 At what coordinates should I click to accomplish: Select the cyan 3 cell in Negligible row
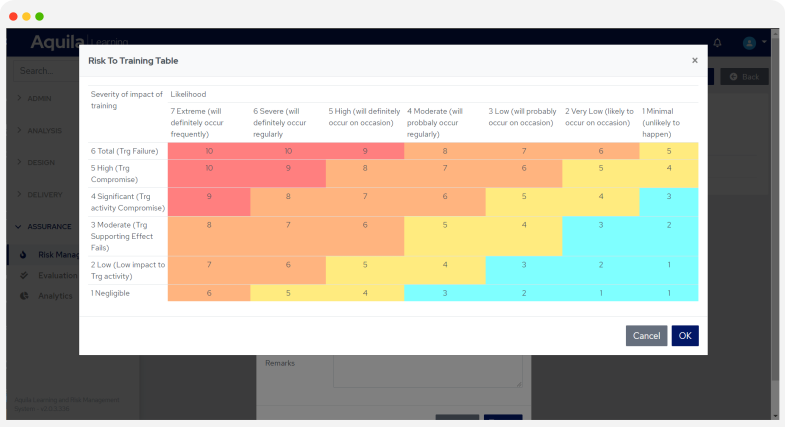click(444, 293)
